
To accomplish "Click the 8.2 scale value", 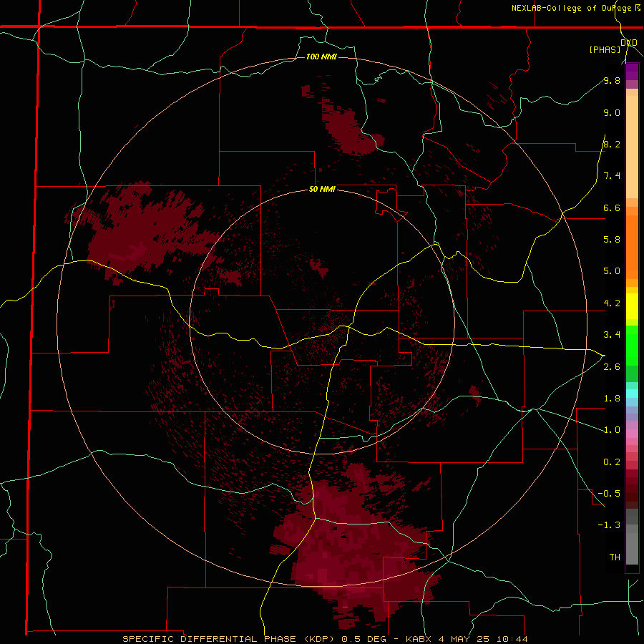I will (x=612, y=144).
